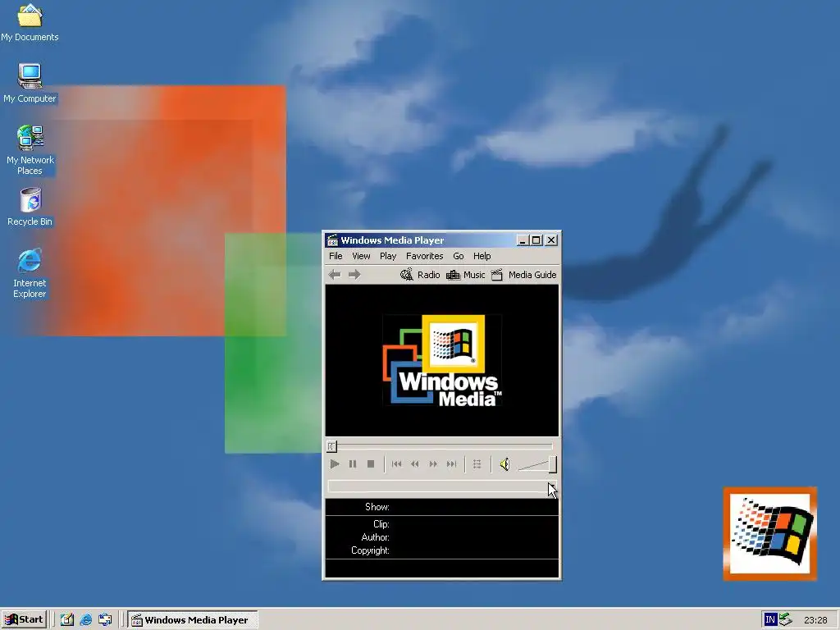This screenshot has height=630, width=840.
Task: Click Skip Back to previous track
Action: (396, 464)
